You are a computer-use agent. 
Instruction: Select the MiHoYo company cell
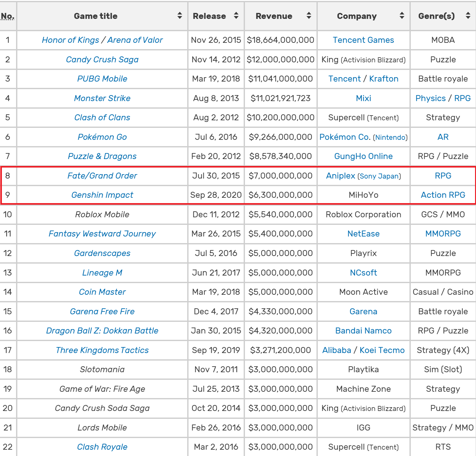pyautogui.click(x=363, y=195)
